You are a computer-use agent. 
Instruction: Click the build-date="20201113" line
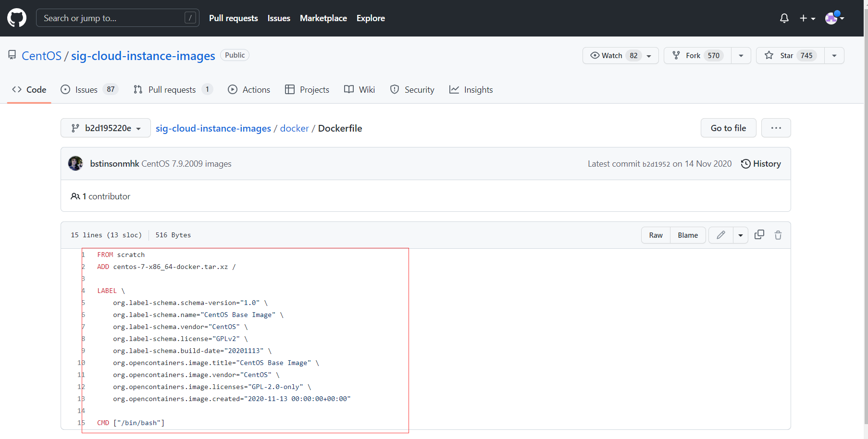[192, 351]
